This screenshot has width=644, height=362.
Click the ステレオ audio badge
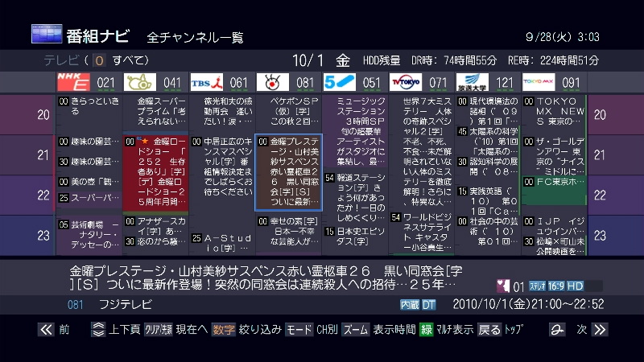[x=537, y=286]
